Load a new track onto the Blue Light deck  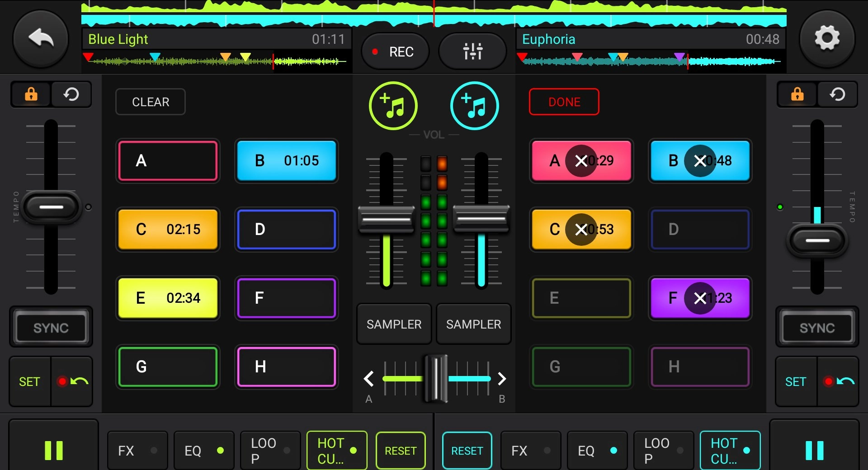coord(393,105)
